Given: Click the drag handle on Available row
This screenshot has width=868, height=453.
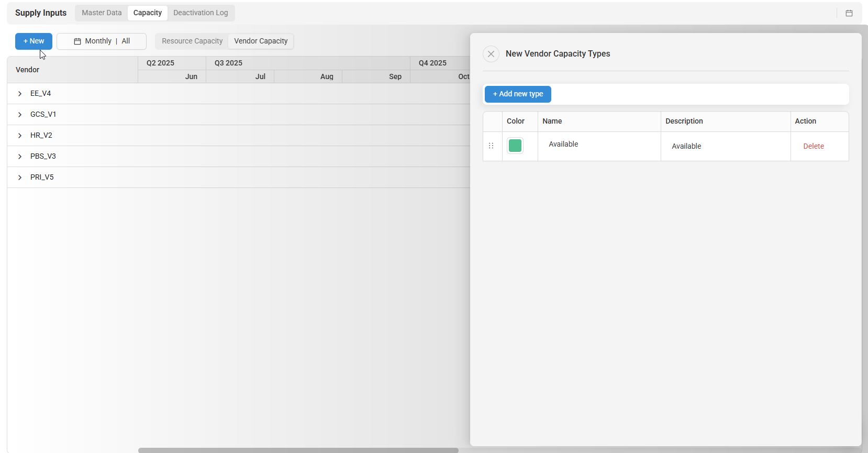Looking at the screenshot, I should pyautogui.click(x=491, y=146).
